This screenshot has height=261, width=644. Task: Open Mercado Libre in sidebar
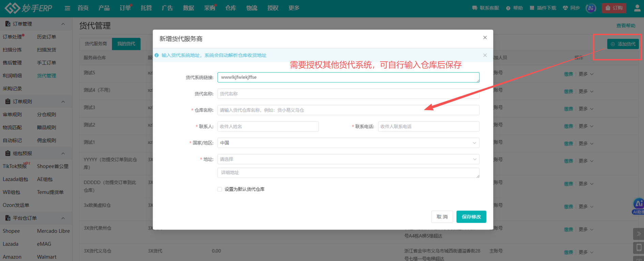[x=53, y=231]
